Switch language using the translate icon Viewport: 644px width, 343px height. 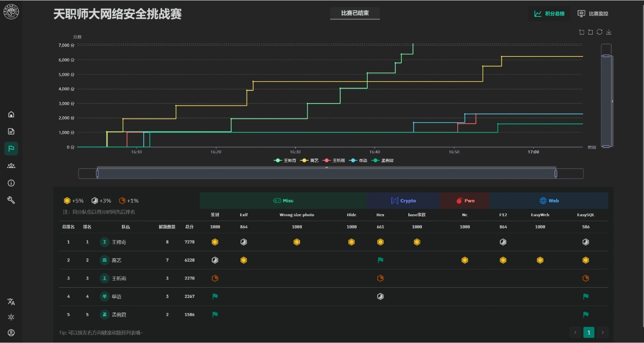(x=11, y=301)
